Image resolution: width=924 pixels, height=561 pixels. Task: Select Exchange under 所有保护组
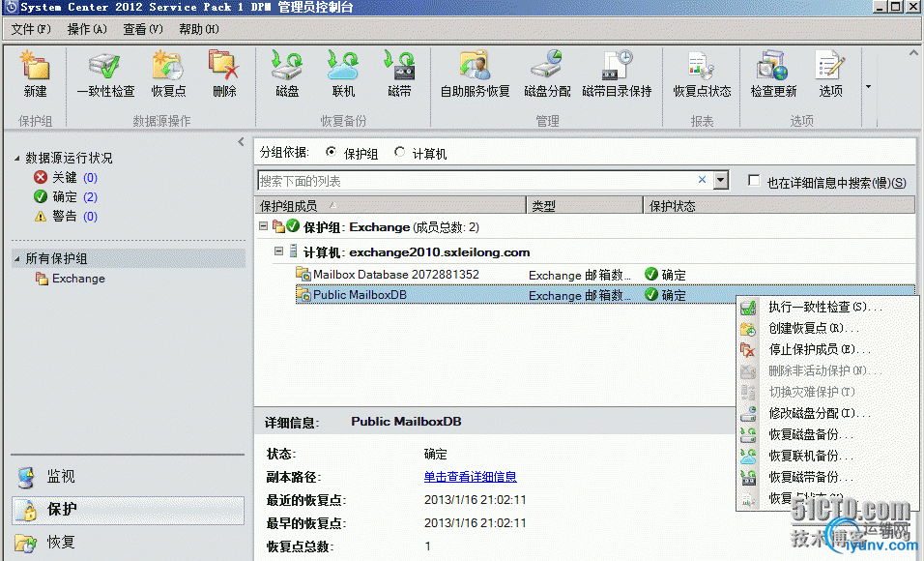click(78, 279)
